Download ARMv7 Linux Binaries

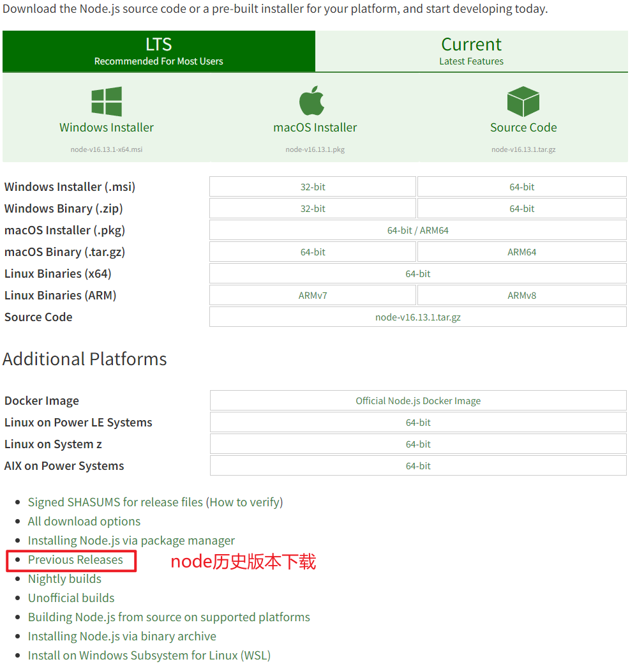click(x=313, y=295)
